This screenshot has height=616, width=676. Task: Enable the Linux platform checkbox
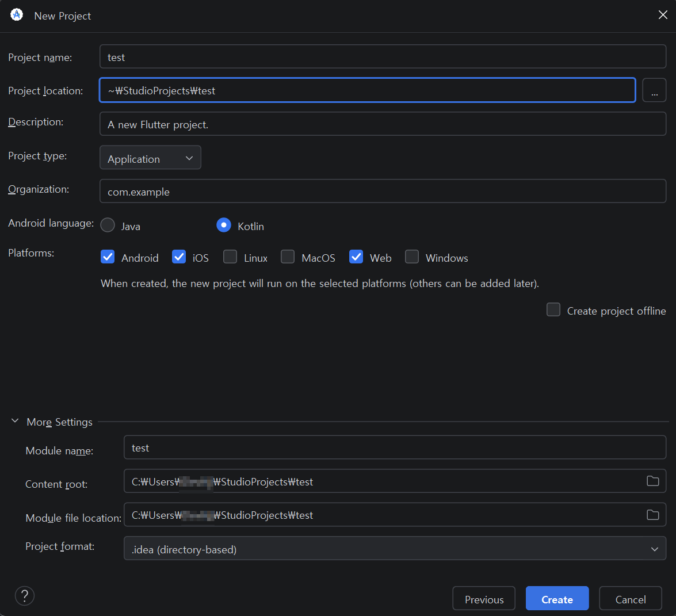tap(230, 257)
